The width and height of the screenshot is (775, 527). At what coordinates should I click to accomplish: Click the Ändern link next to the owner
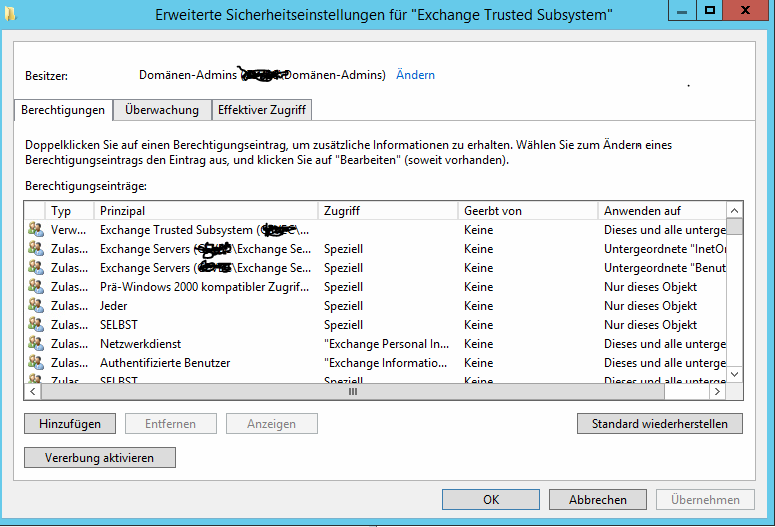415,75
